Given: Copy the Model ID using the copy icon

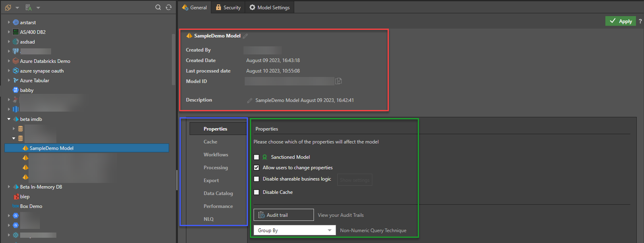Looking at the screenshot, I should (339, 81).
